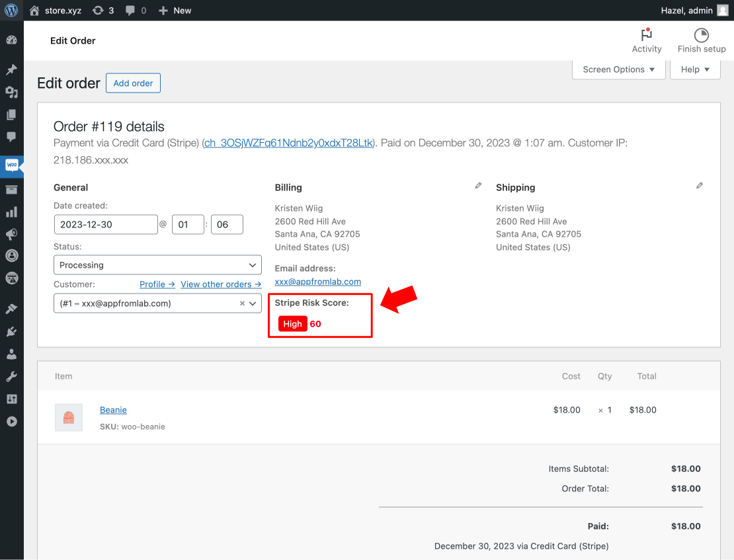Open the circled person icon in sidebar
Screen dimensions: 734x560
[x=12, y=256]
